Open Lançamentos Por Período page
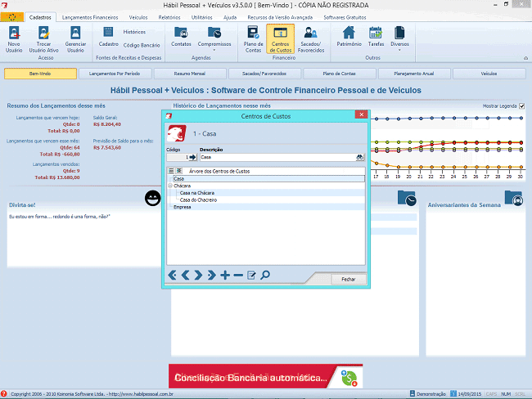The height and width of the screenshot is (399, 532). [115, 74]
